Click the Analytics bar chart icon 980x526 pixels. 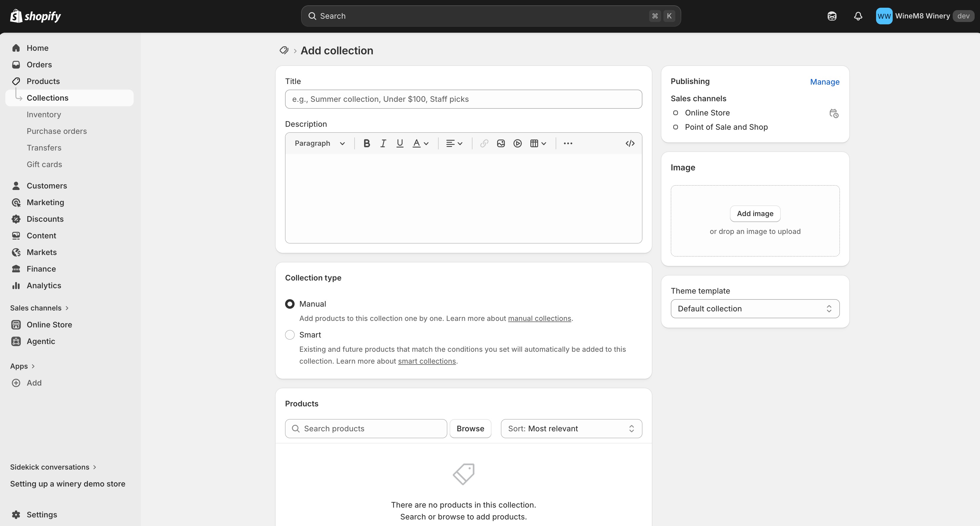(16, 286)
